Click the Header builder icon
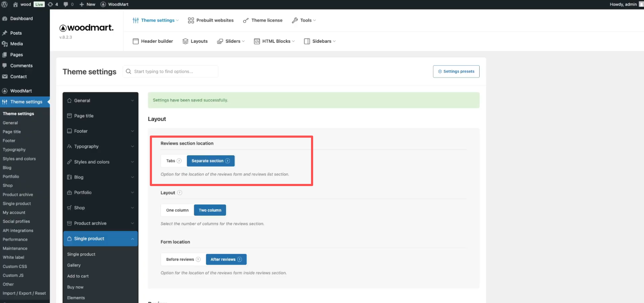 click(136, 41)
